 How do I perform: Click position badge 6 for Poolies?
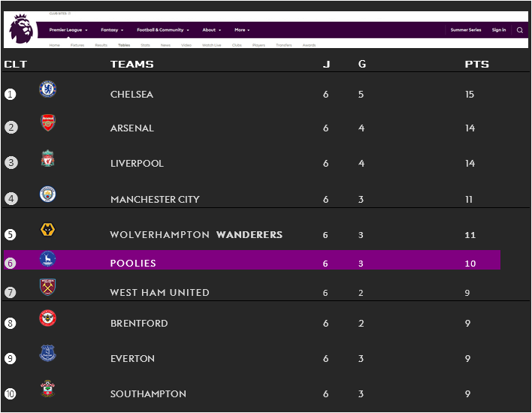(x=11, y=263)
